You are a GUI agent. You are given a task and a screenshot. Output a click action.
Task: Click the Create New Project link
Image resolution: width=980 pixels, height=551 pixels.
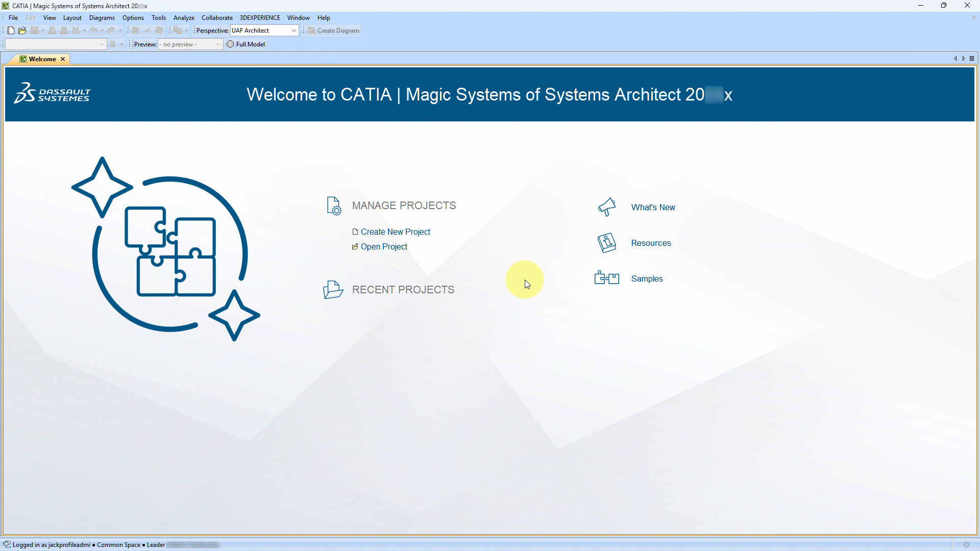pyautogui.click(x=395, y=232)
